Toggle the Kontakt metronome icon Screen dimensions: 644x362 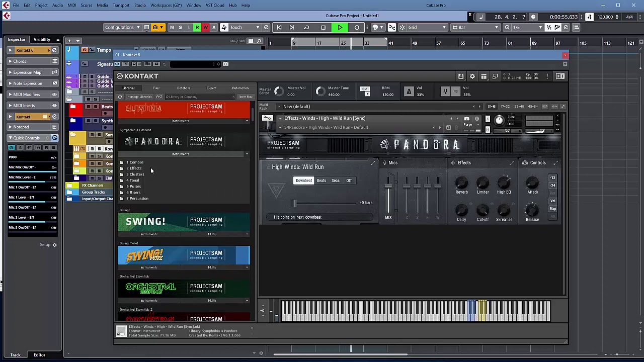tap(409, 92)
